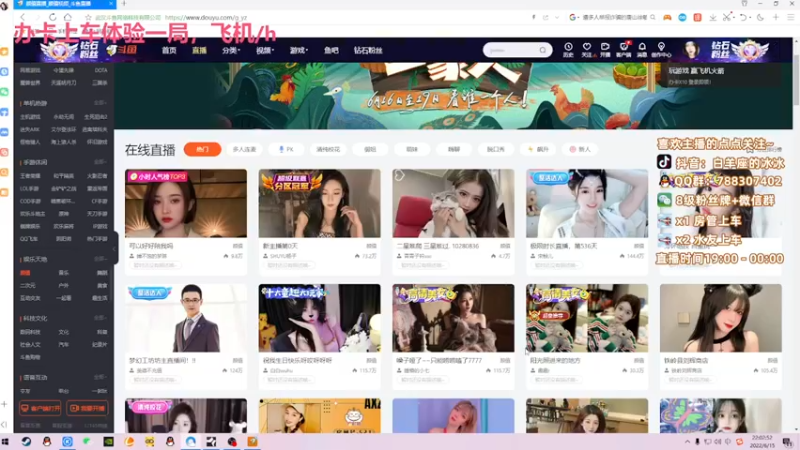Open 直播 in navigation bar
This screenshot has width=800, height=450.
click(x=199, y=51)
